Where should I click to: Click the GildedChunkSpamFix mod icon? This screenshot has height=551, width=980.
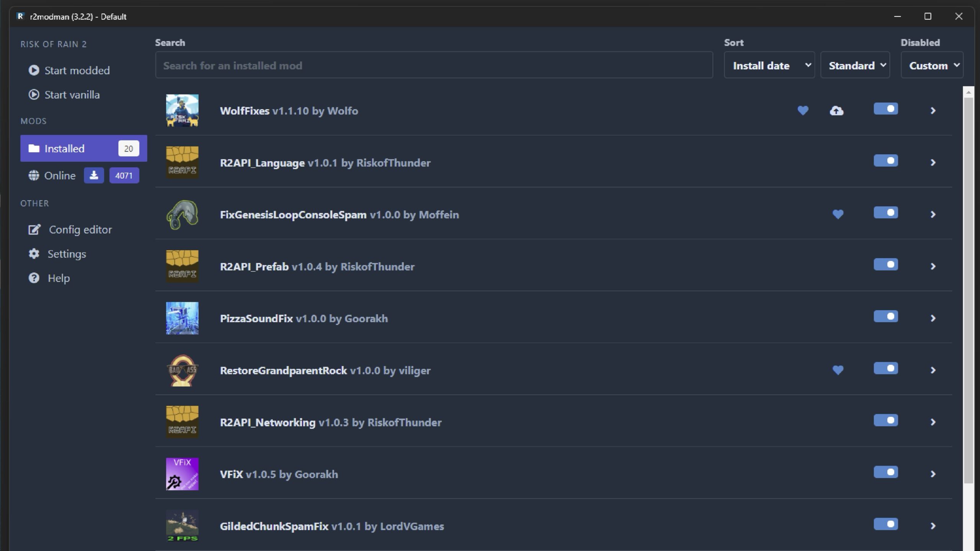tap(182, 526)
